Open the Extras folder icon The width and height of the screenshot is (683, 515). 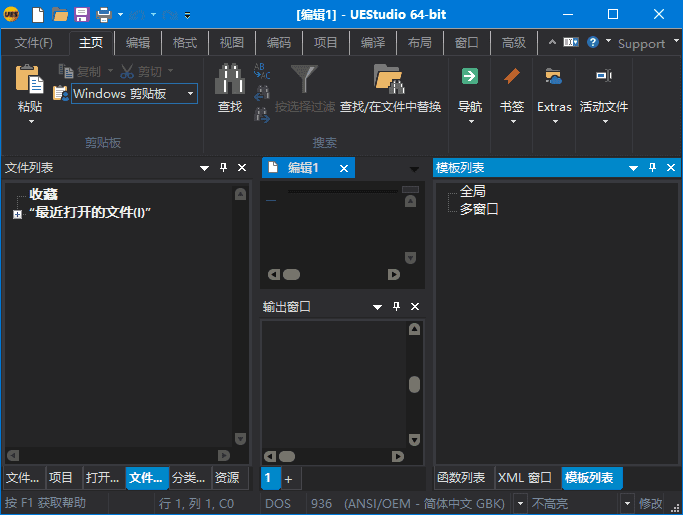coord(554,77)
